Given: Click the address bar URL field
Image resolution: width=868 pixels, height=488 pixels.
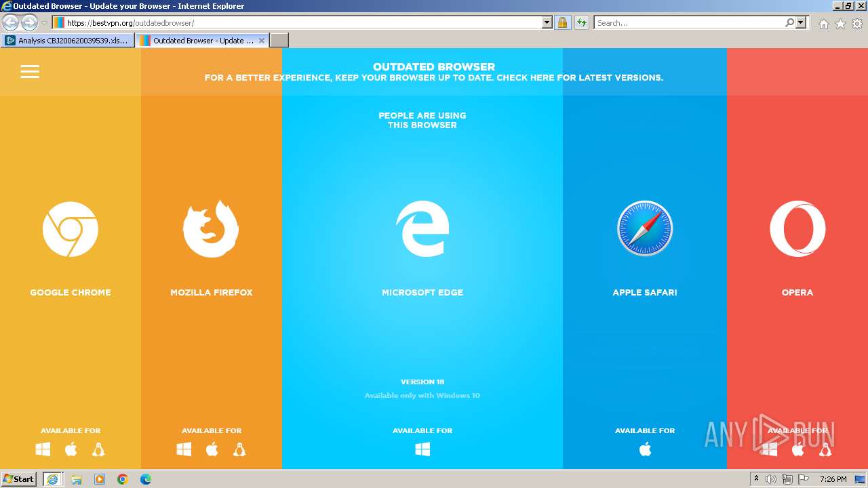Looking at the screenshot, I should coord(302,22).
